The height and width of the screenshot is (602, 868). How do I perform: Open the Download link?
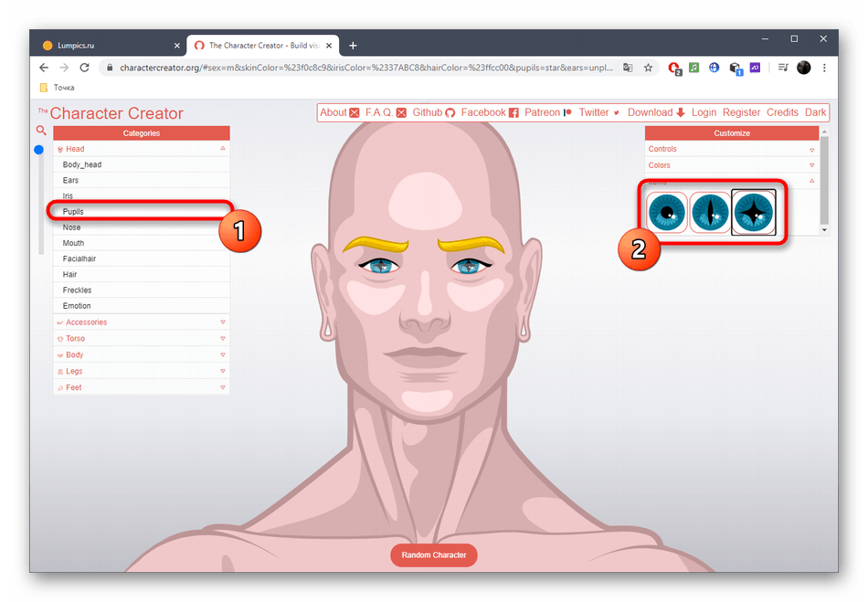coord(656,112)
